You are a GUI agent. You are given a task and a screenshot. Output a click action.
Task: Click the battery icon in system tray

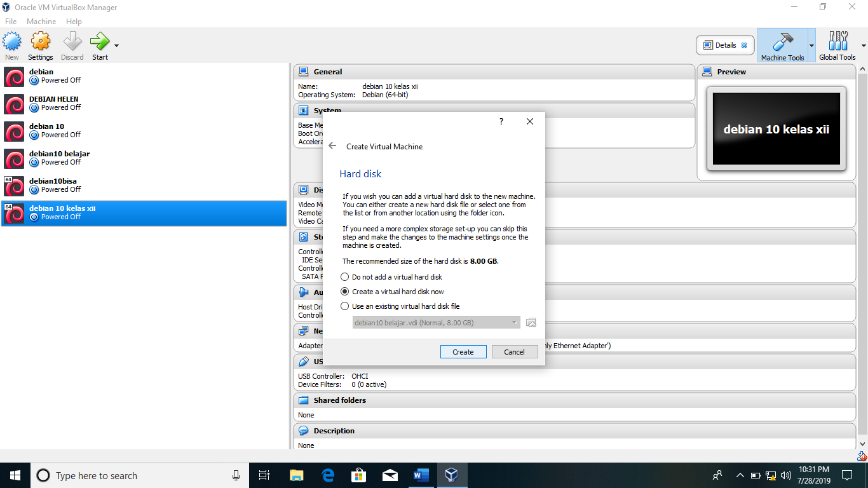tap(756, 475)
